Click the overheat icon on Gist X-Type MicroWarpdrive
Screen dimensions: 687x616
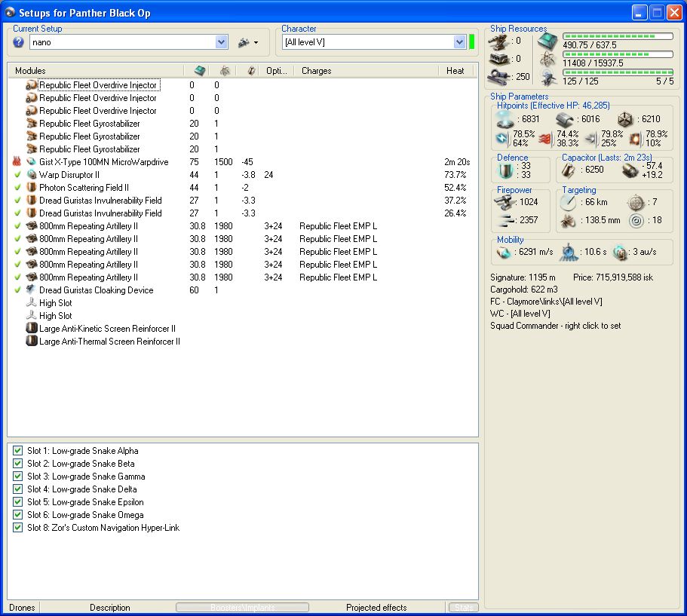[x=17, y=161]
